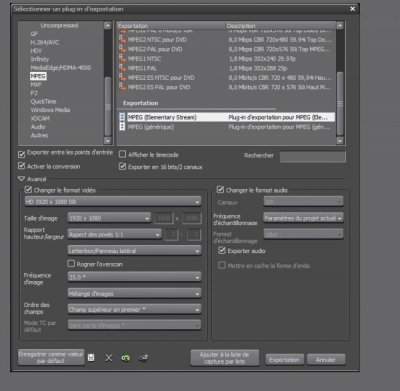
Task: Click the MPEG (générique) plug-in icon
Action: tap(122, 127)
